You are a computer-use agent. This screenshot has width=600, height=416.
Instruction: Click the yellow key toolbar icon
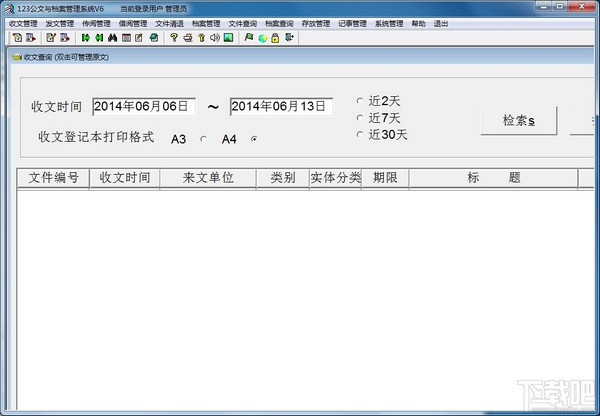click(x=202, y=38)
